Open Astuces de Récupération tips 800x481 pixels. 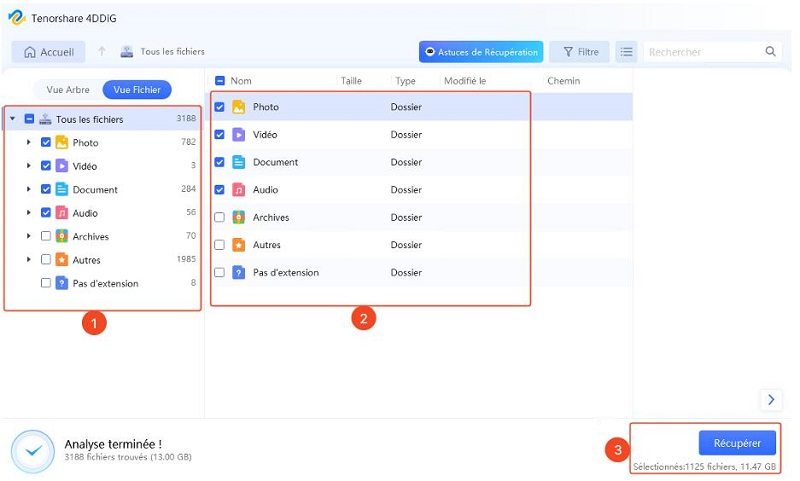480,52
